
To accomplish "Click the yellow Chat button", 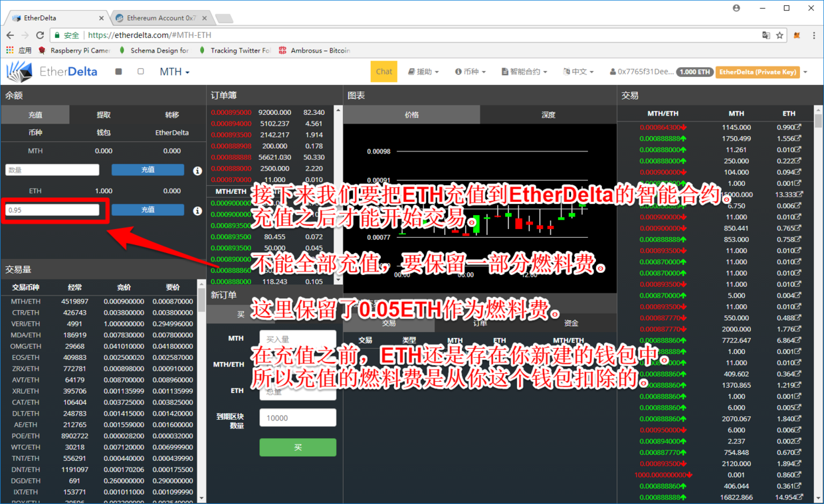I will click(x=384, y=72).
